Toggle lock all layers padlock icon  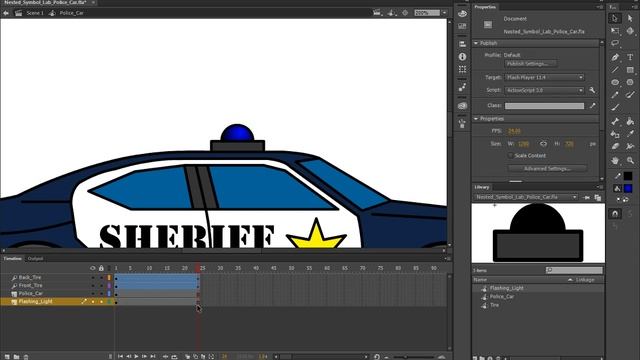101,268
